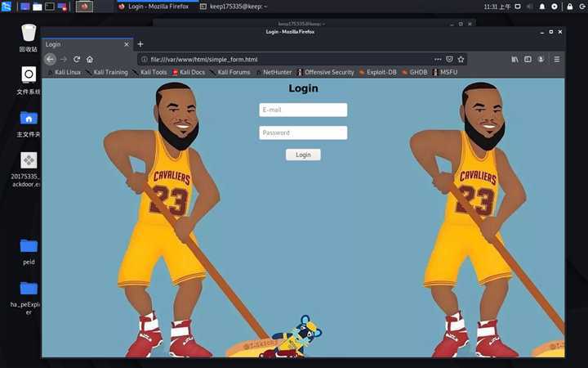Screen dimensions: 588x368
Task: Open the Firefox account icon
Action: [541, 59]
